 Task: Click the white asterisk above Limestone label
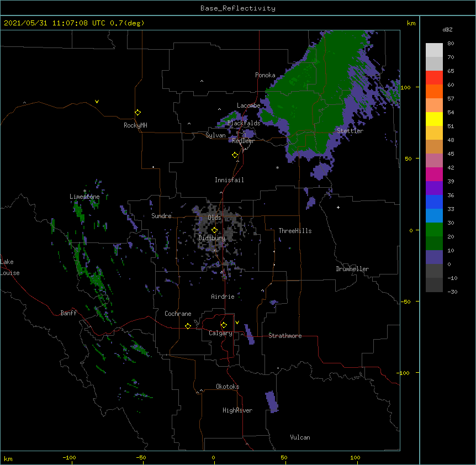coord(84,191)
